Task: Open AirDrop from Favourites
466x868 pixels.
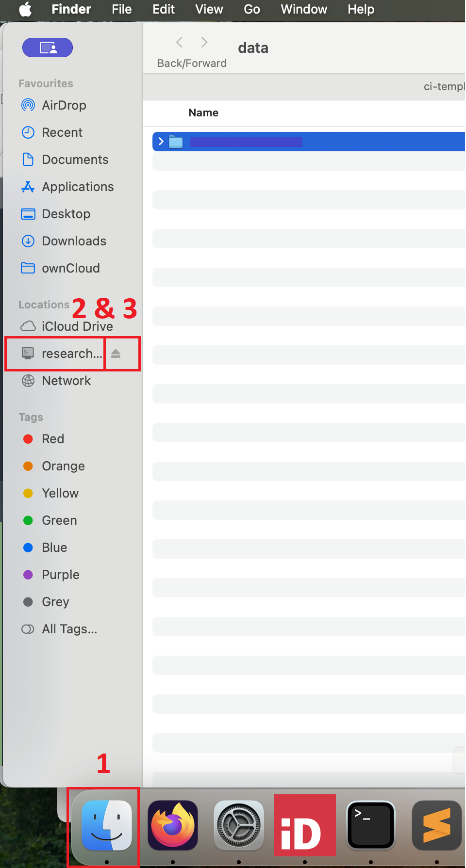Action: tap(64, 105)
